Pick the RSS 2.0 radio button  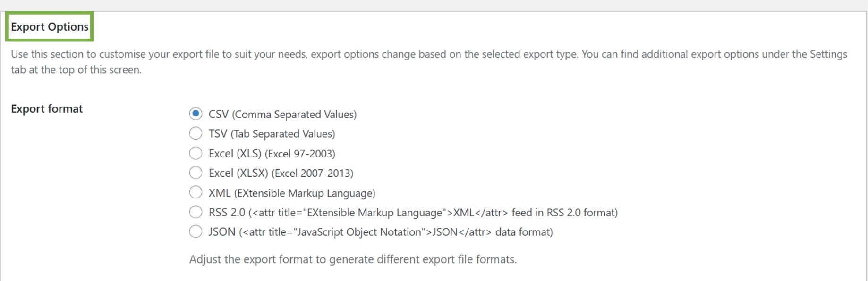pos(196,213)
